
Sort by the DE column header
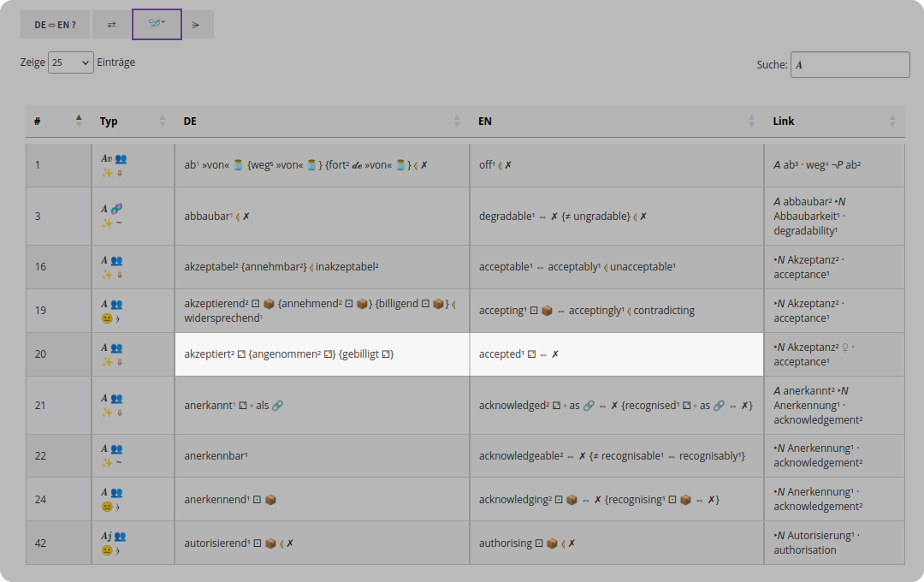point(322,121)
